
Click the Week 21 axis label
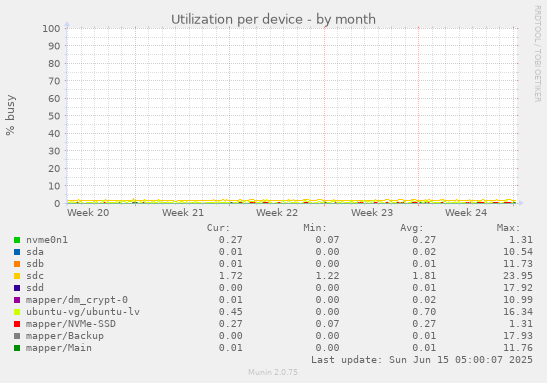point(183,212)
